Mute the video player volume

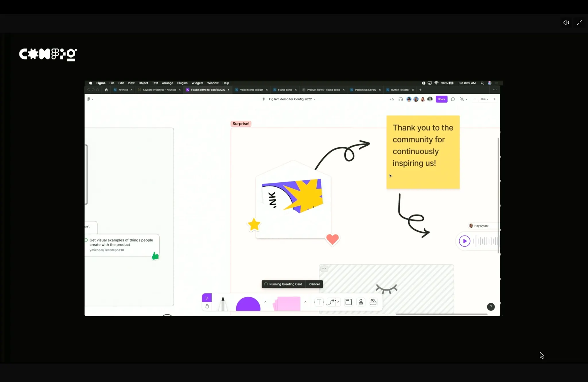[x=566, y=23]
